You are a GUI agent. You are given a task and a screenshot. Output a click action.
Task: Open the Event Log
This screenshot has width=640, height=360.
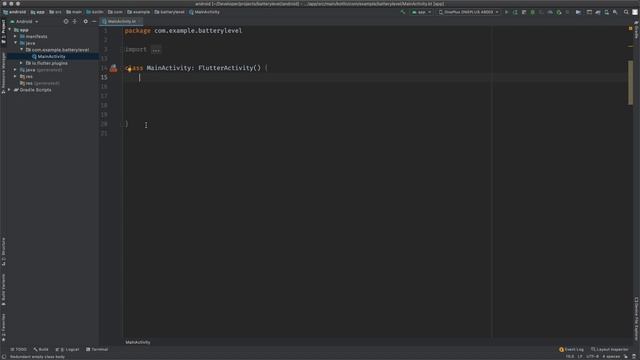tap(571, 349)
